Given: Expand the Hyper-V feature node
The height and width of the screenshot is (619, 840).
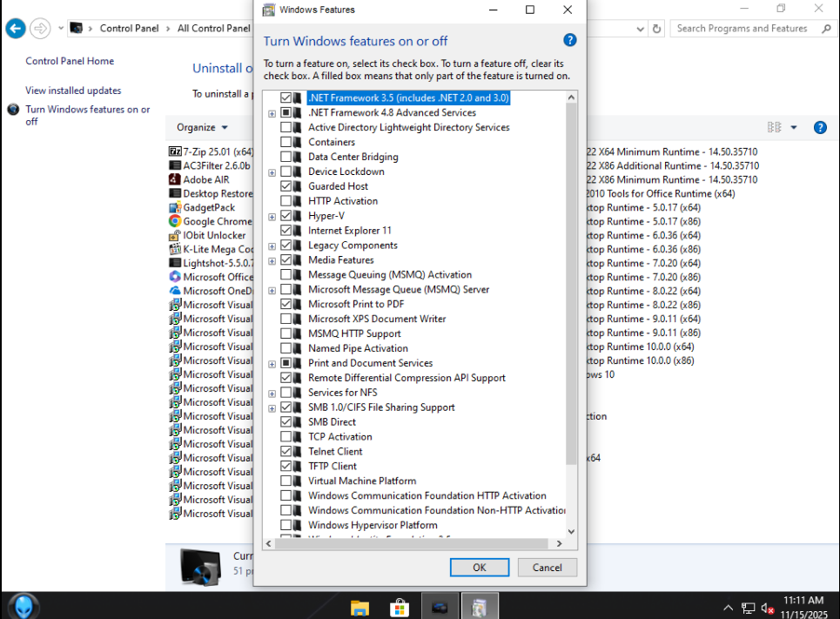Looking at the screenshot, I should click(272, 217).
